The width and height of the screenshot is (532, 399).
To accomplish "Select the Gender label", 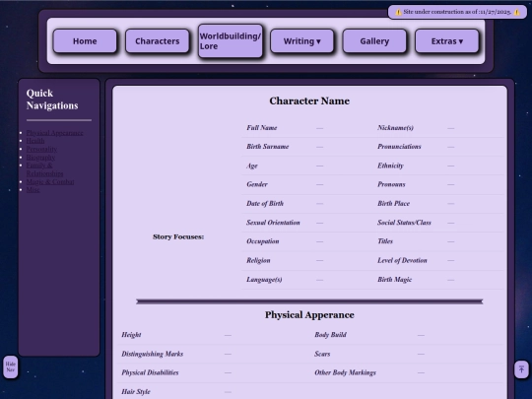I will (257, 184).
